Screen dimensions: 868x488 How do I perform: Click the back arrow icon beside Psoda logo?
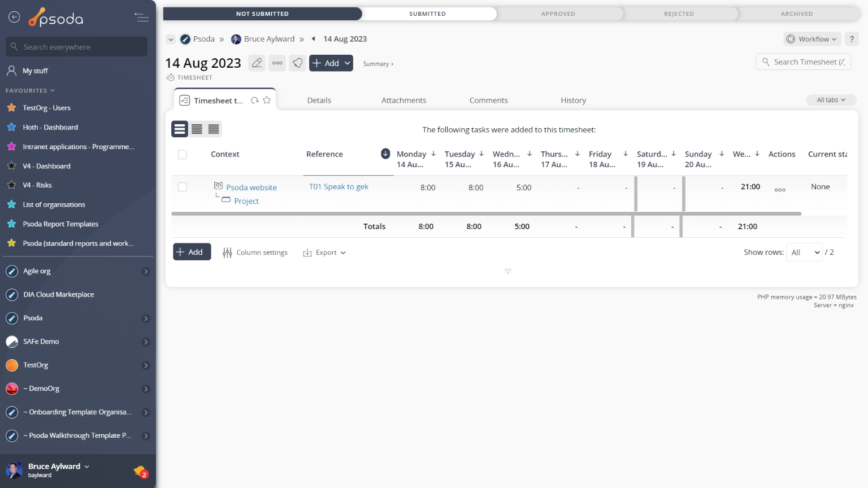point(14,18)
